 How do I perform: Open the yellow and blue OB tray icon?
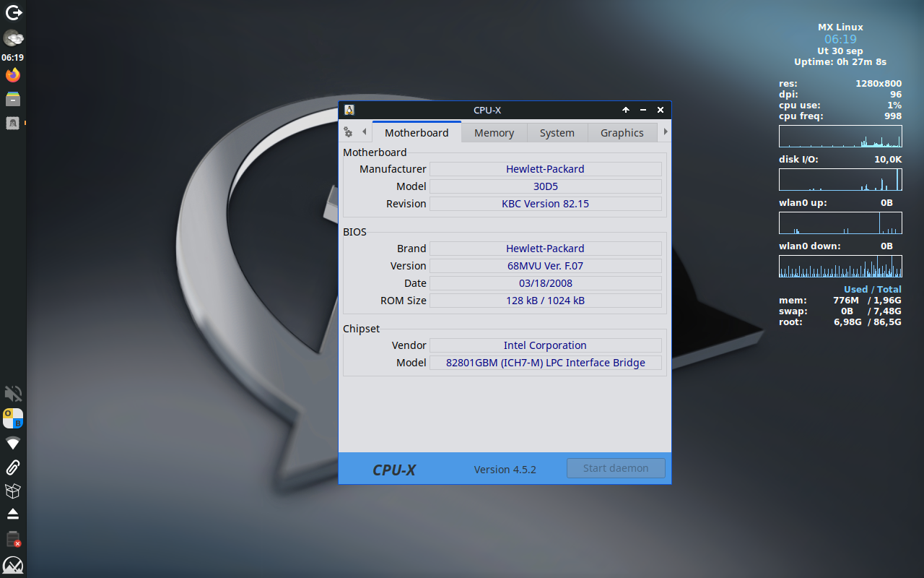coord(13,418)
